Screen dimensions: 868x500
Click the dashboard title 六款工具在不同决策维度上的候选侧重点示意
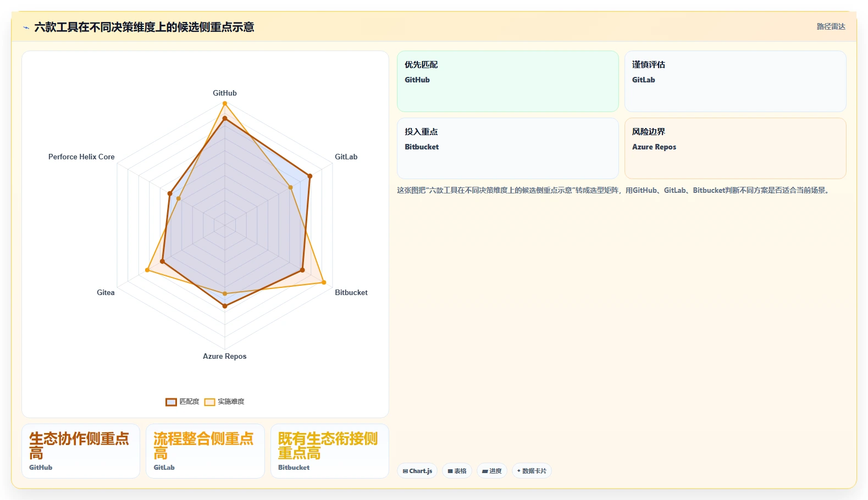[144, 27]
